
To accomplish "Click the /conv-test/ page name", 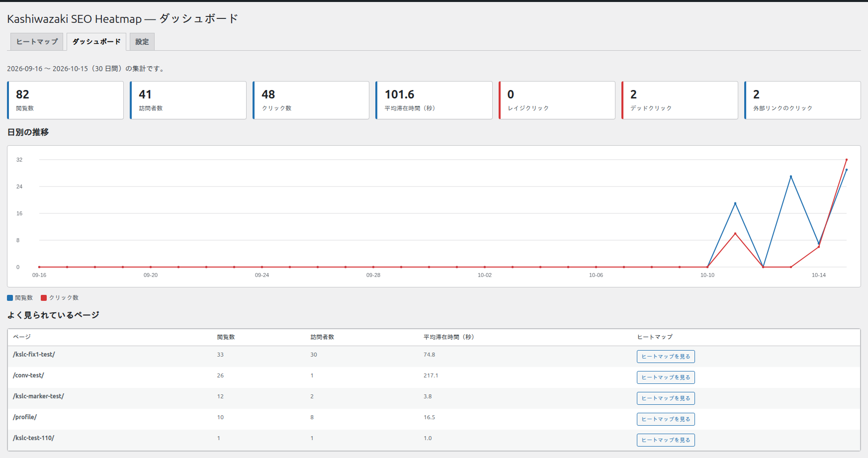I will point(28,375).
